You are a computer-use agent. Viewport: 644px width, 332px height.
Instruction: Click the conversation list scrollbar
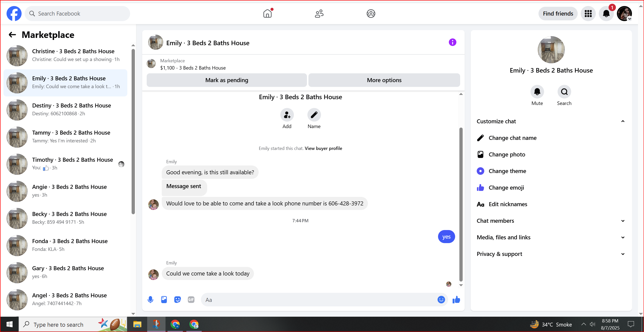pos(133,131)
